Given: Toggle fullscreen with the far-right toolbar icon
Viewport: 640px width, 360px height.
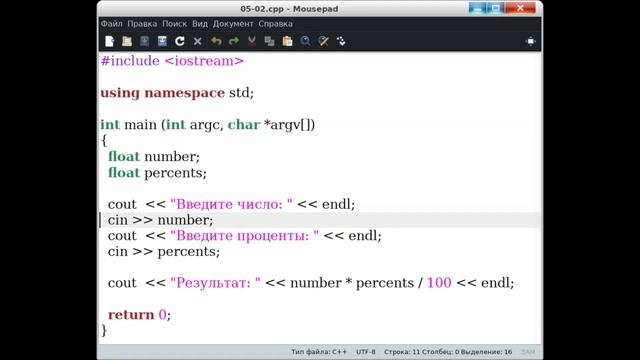Looking at the screenshot, I should [531, 41].
